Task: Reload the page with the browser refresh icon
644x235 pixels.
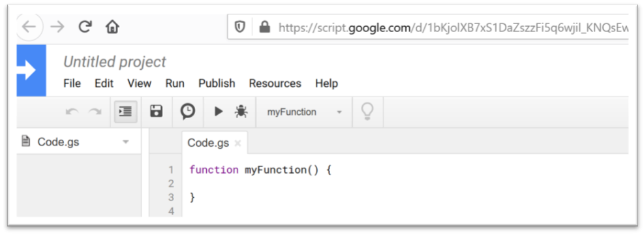Action: point(85,27)
